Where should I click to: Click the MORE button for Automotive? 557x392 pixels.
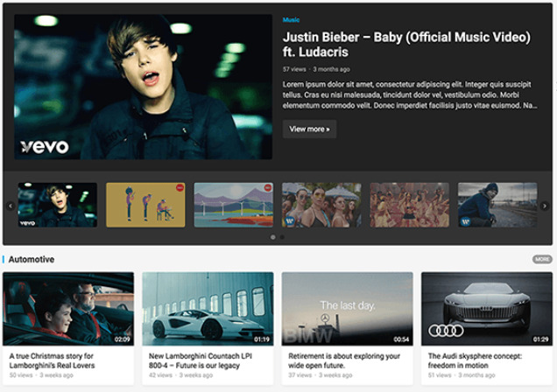tap(542, 259)
